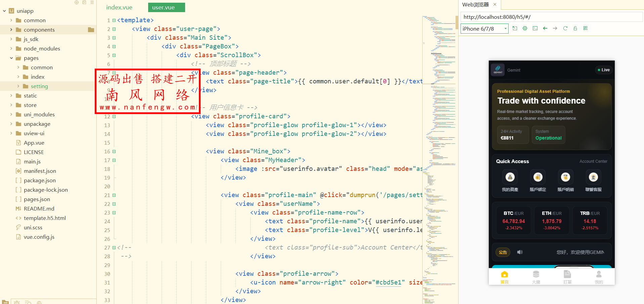This screenshot has height=304, width=644.
Task: Switch to the index.vue tab
Action: pos(119,7)
